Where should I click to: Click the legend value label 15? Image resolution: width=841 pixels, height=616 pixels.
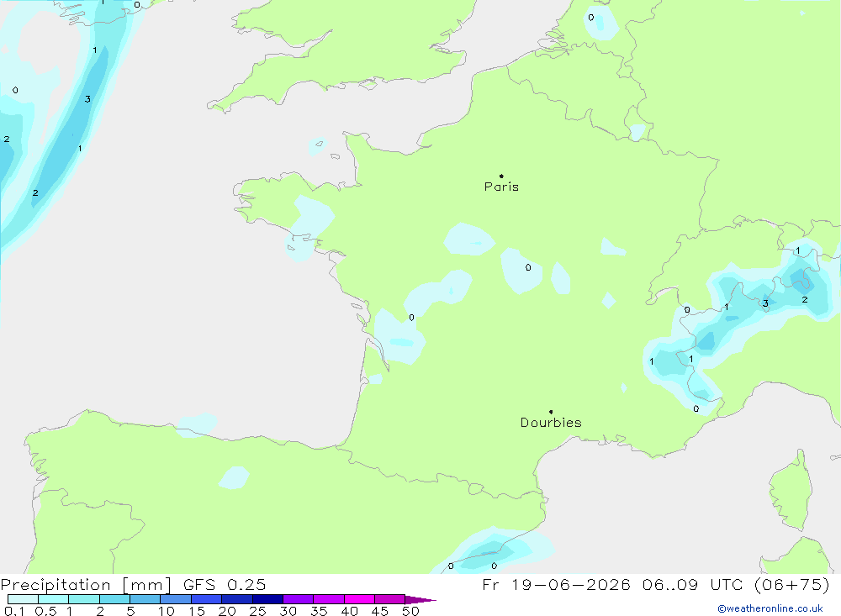point(196,611)
